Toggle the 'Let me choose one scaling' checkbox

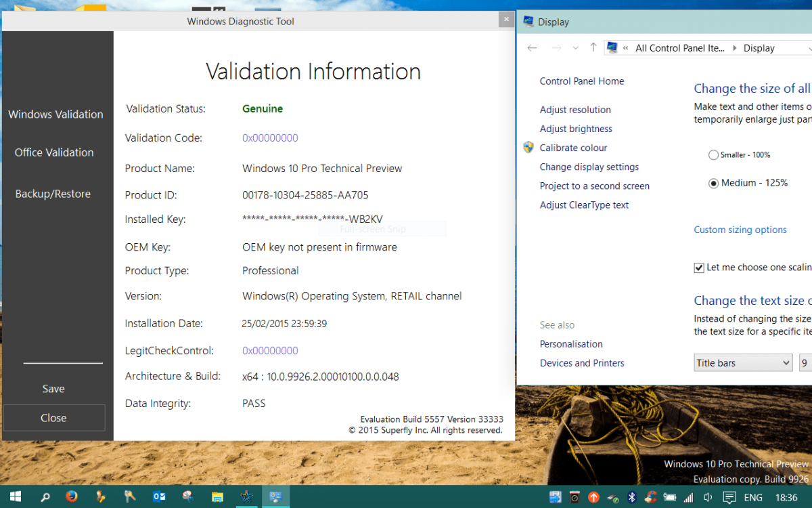(x=699, y=268)
